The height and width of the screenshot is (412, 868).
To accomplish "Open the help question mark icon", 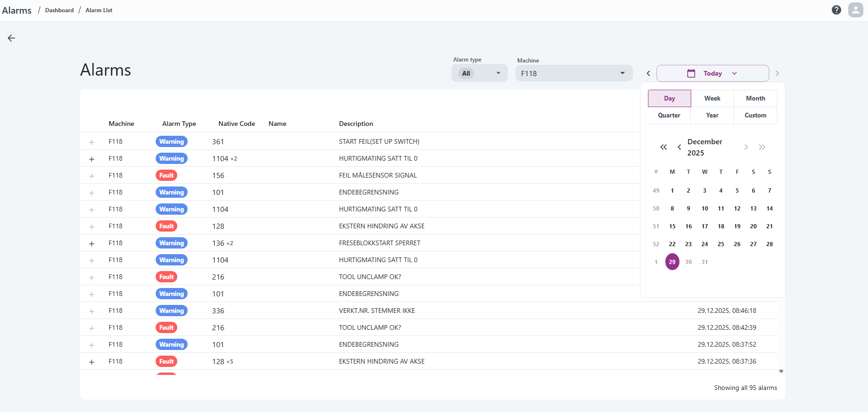I will (x=836, y=10).
